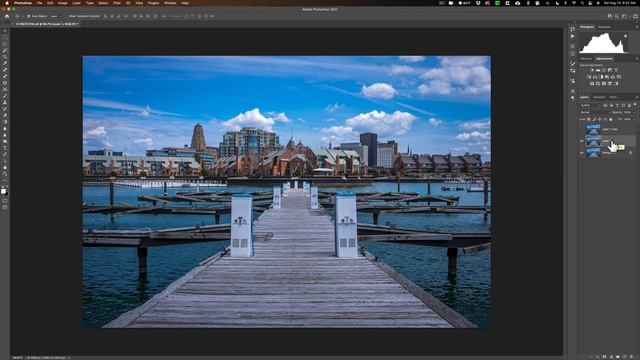Add a Black & White adjustment

[601, 77]
